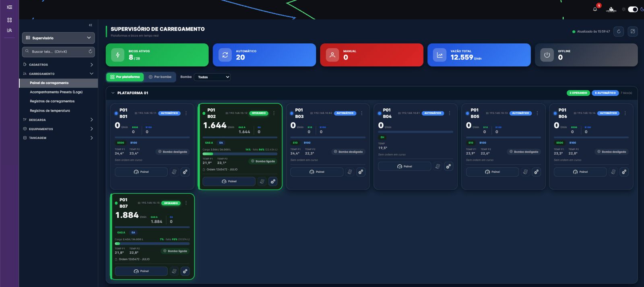Click the reload icon inside the search box
644x287 pixels.
coord(90,52)
